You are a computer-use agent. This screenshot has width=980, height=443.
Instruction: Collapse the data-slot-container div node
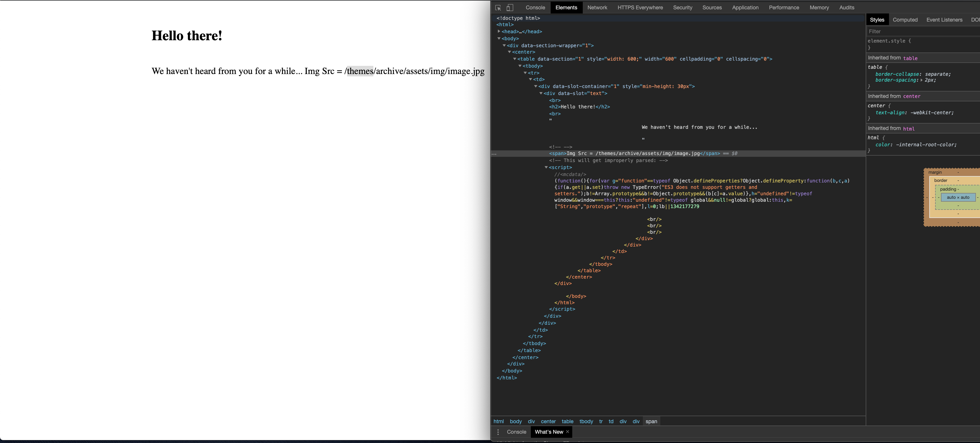pos(536,86)
